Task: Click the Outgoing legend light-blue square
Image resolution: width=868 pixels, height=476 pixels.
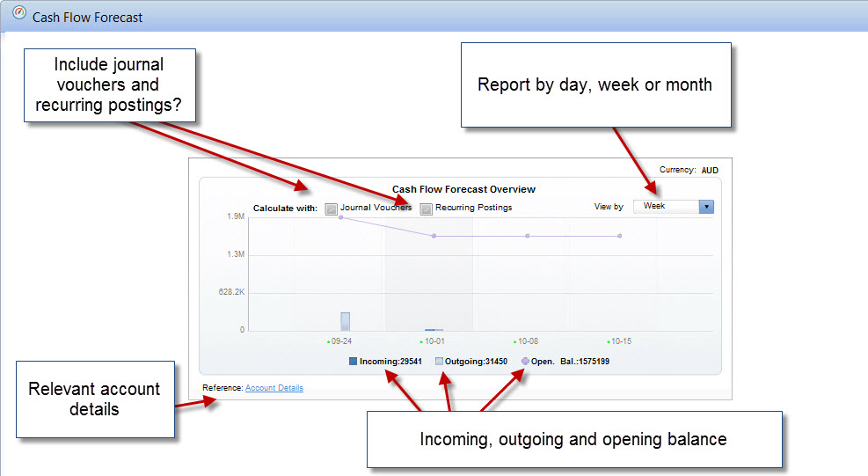Action: coord(439,361)
